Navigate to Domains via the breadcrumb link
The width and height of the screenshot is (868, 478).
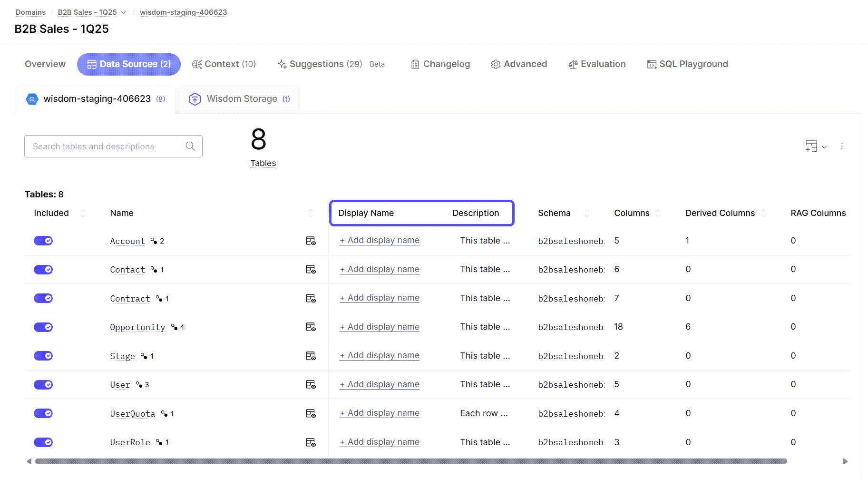tap(30, 12)
